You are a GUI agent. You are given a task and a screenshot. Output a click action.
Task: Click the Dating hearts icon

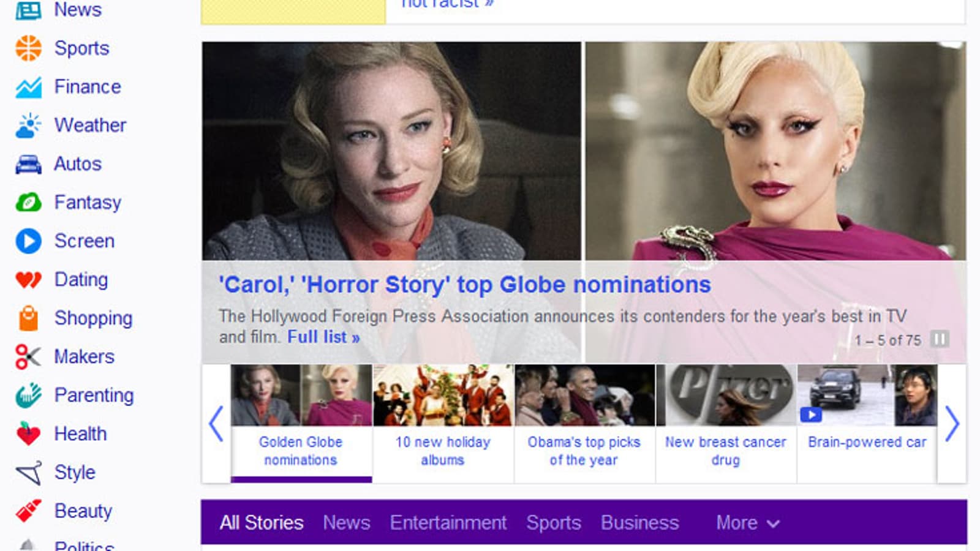tap(28, 280)
